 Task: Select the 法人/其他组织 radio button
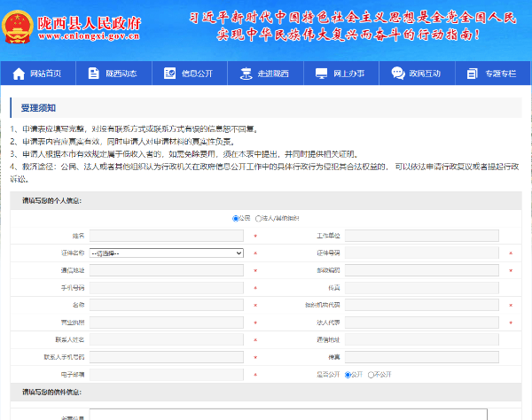point(259,218)
